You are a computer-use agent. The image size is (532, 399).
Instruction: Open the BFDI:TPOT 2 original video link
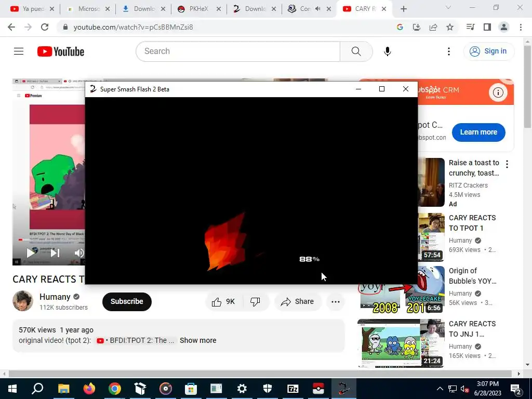[x=136, y=340]
